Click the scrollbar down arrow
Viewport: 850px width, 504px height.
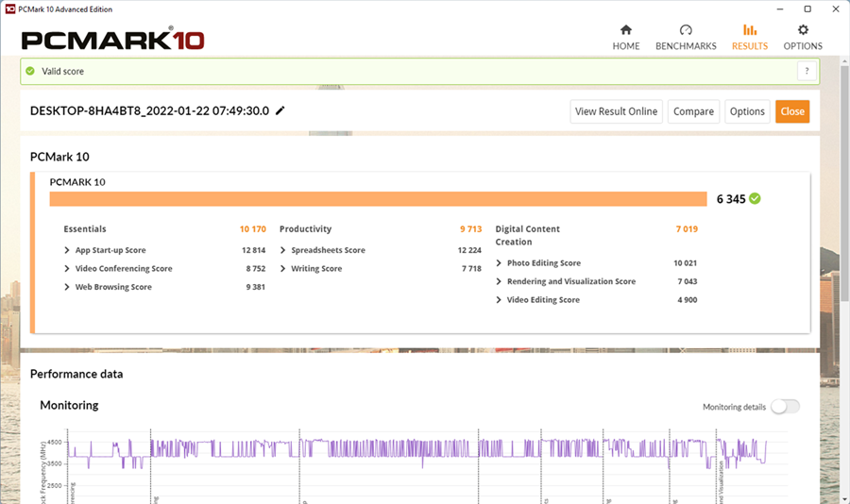(x=844, y=498)
